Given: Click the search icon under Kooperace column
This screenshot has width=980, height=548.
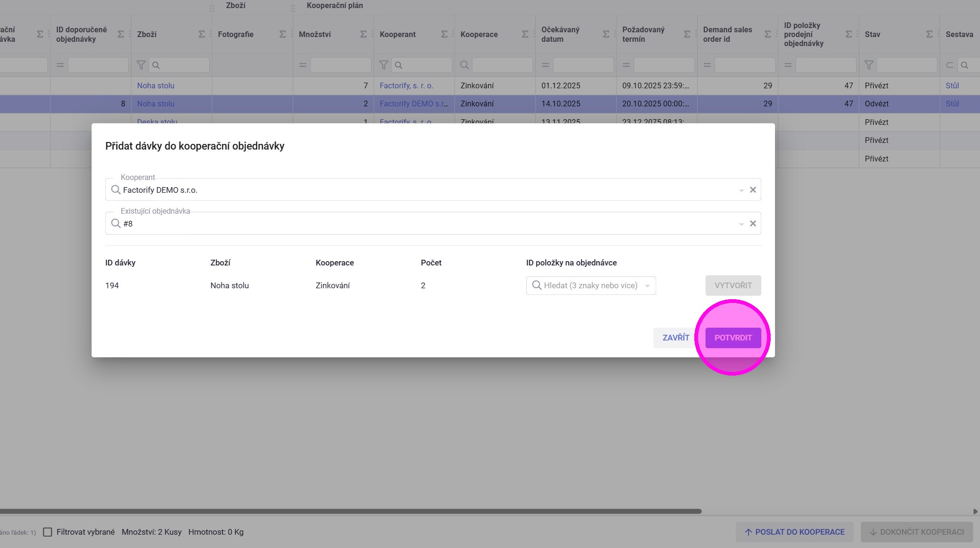Looking at the screenshot, I should click(465, 65).
